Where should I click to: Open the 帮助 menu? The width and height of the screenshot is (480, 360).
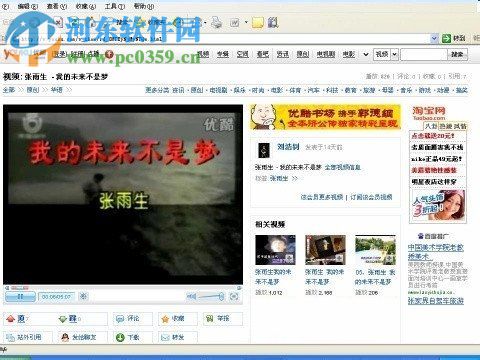144,6
